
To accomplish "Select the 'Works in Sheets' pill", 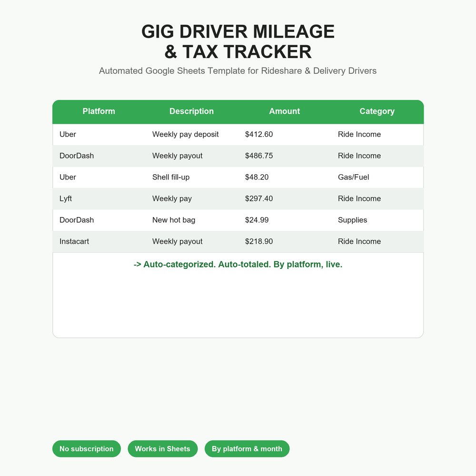I will 162,449.
